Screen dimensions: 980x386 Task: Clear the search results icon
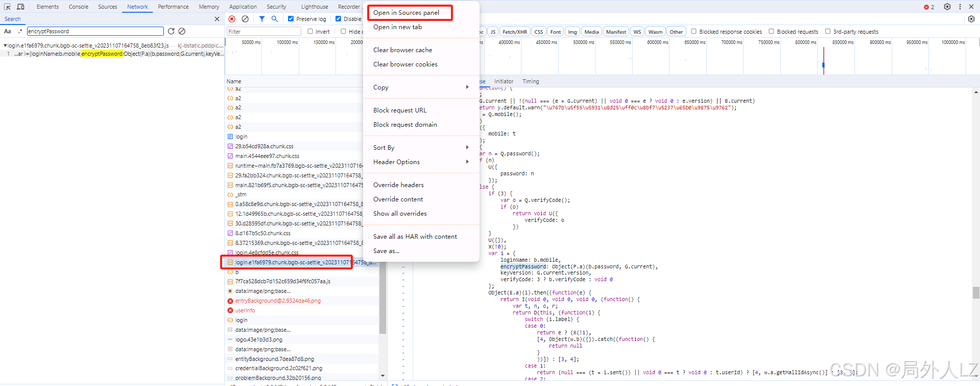[x=182, y=31]
